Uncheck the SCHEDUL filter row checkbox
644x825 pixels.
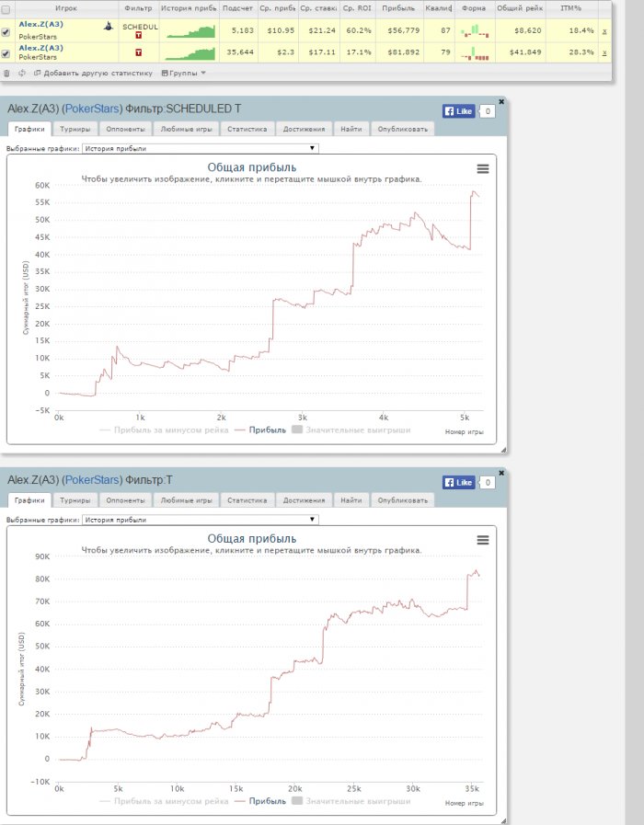click(x=6, y=32)
